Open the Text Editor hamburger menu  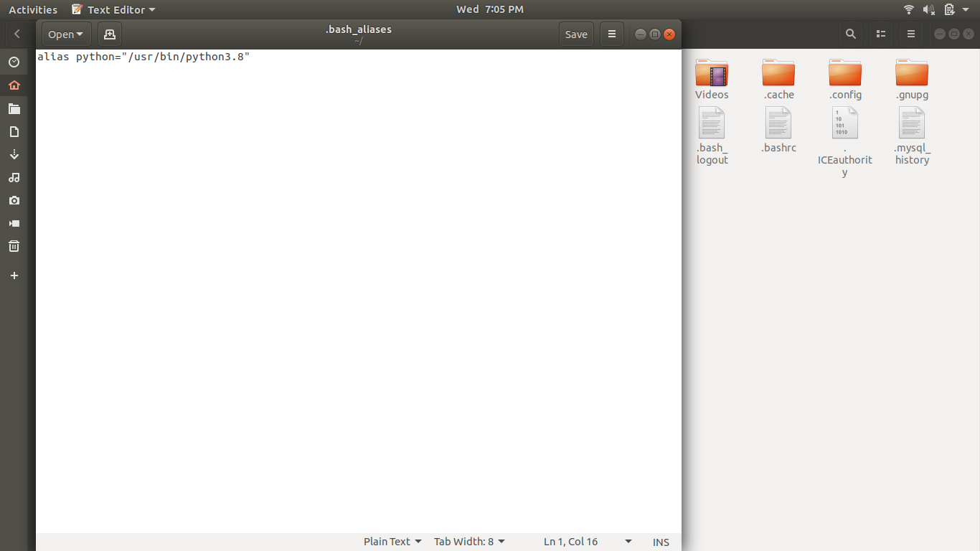pyautogui.click(x=611, y=34)
